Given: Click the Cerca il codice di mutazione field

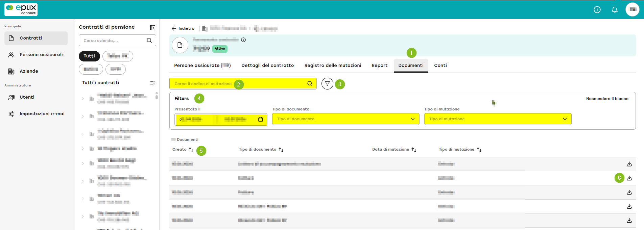Looking at the screenshot, I should (243, 84).
